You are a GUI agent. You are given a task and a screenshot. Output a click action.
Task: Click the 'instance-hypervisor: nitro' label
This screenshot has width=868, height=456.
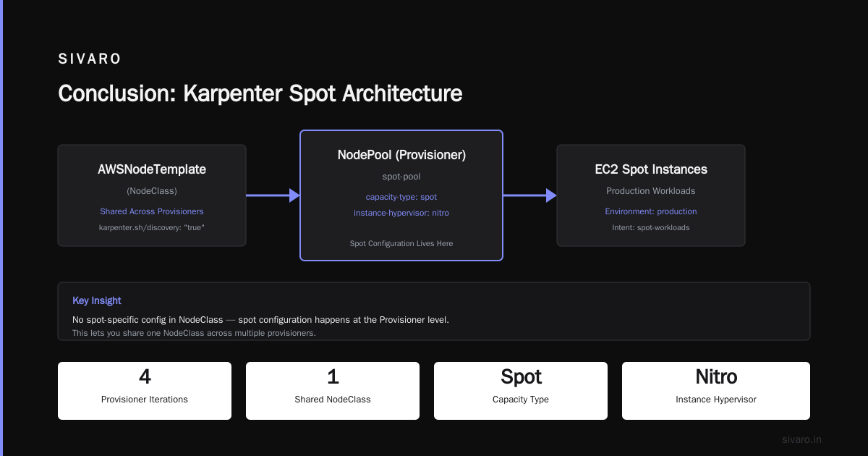pos(401,213)
